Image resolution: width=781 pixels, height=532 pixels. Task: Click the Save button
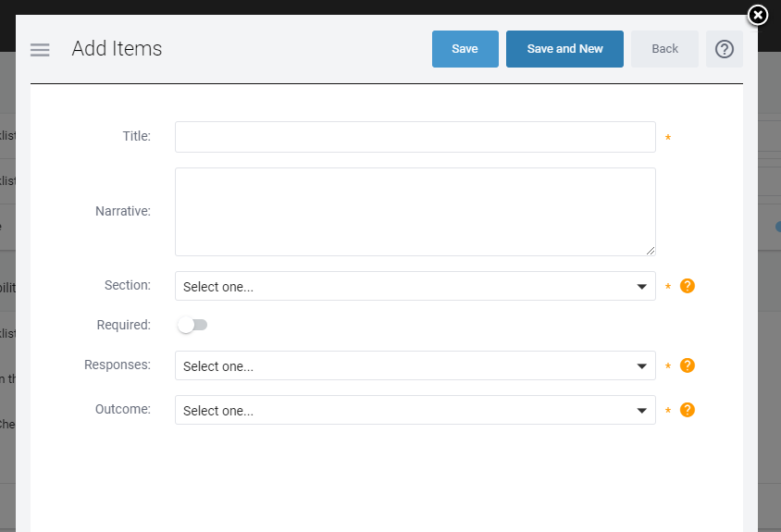tap(465, 49)
